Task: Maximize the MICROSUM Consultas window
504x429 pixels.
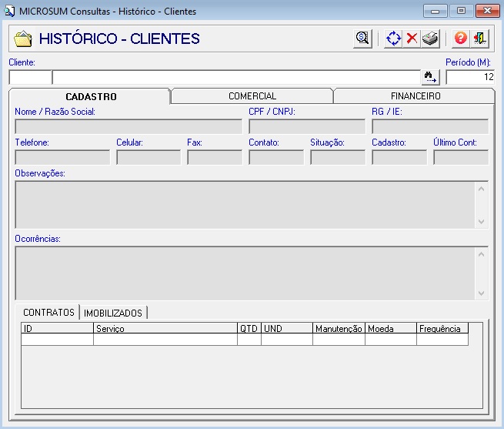Action: pos(461,11)
